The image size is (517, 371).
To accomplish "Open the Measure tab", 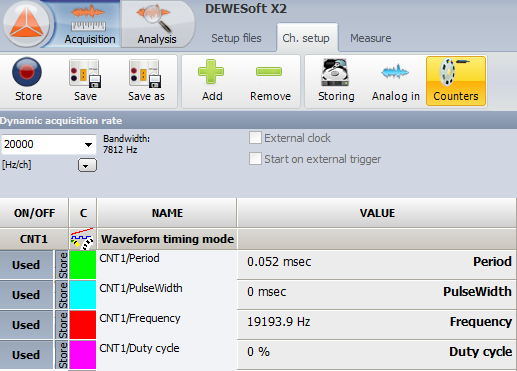I will (x=371, y=38).
